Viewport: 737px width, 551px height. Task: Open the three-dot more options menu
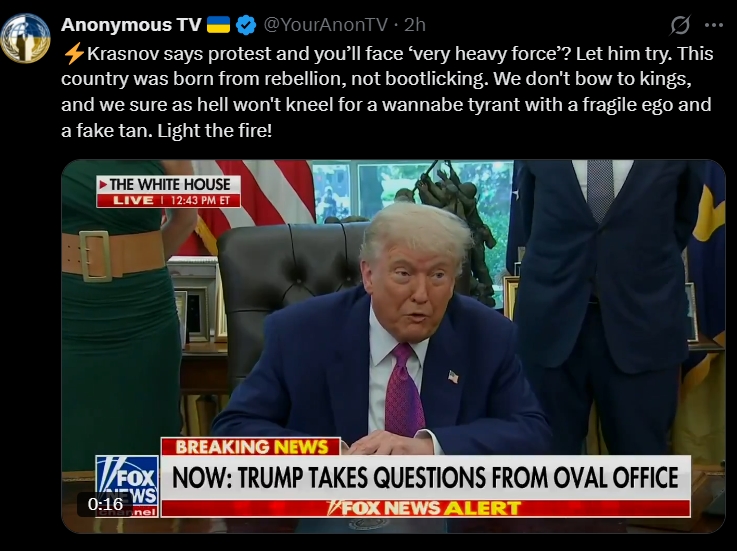(713, 25)
